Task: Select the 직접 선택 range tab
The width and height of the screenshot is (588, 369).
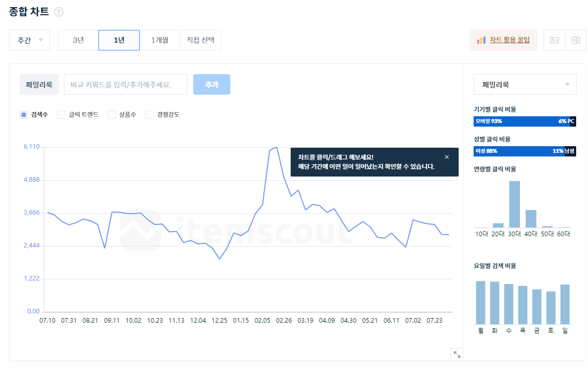Action: (x=200, y=40)
